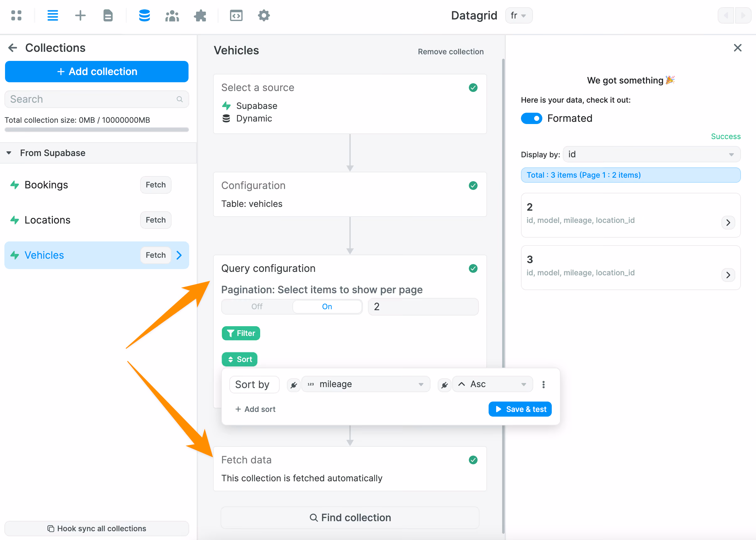Open details of item 3
The image size is (756, 540).
pos(728,275)
